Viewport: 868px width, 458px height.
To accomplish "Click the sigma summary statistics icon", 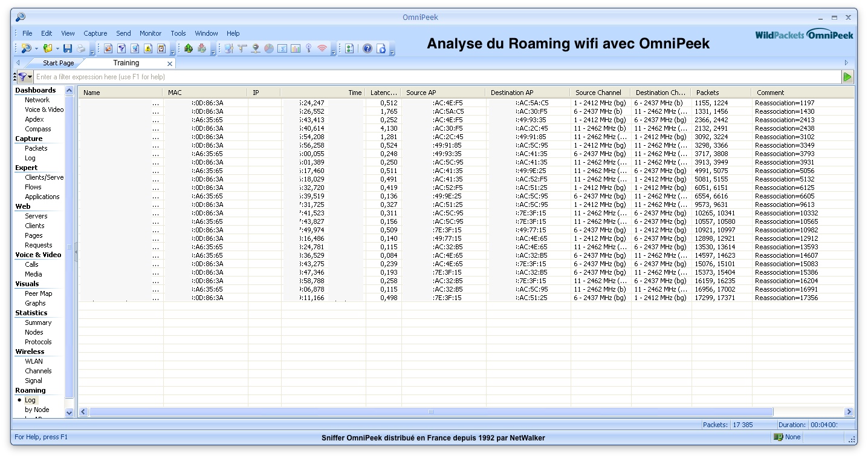I will tap(282, 48).
